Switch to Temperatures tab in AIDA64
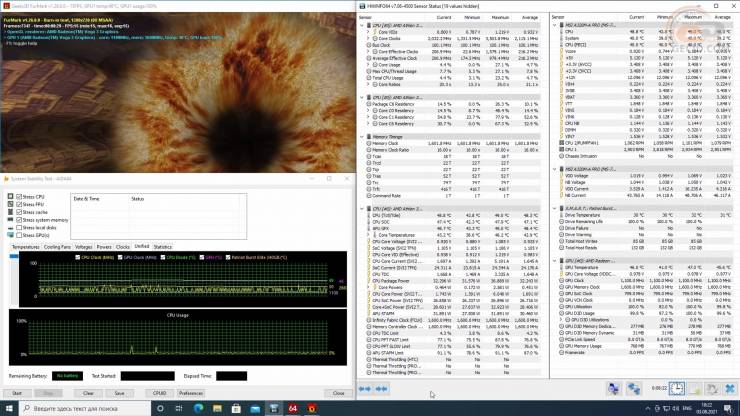 [x=25, y=247]
